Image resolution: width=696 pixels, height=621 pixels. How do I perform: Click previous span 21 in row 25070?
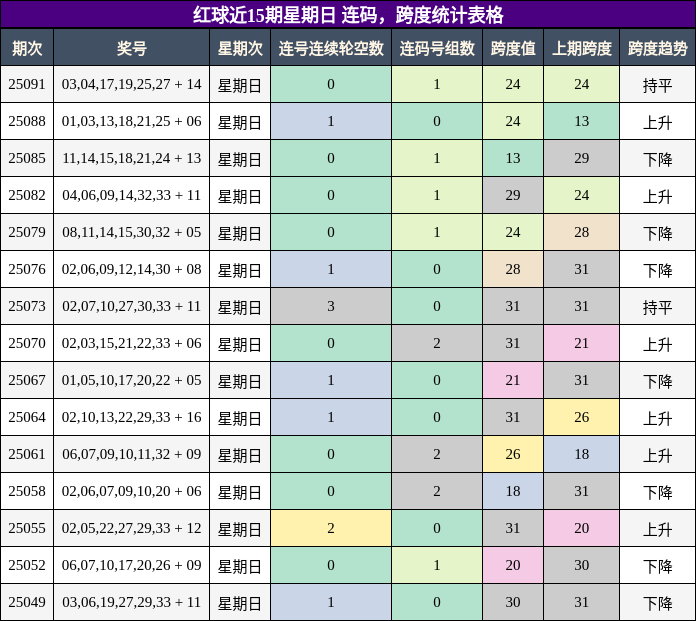(x=581, y=343)
